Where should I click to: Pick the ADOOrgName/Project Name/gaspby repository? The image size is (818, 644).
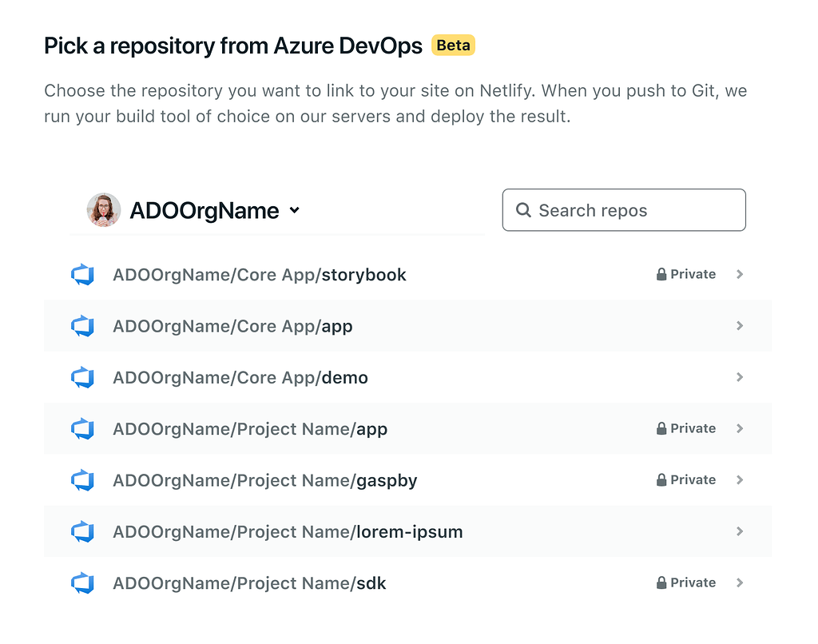(x=265, y=480)
